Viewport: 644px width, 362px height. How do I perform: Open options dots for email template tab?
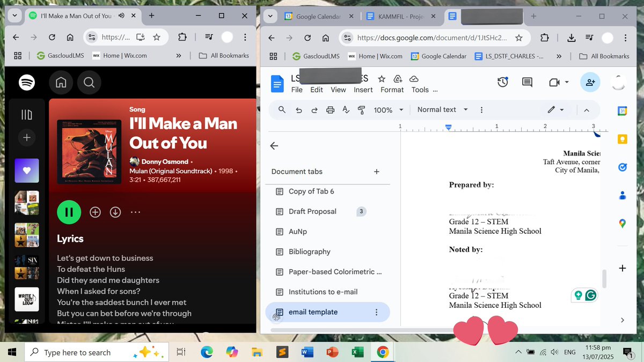(x=376, y=312)
